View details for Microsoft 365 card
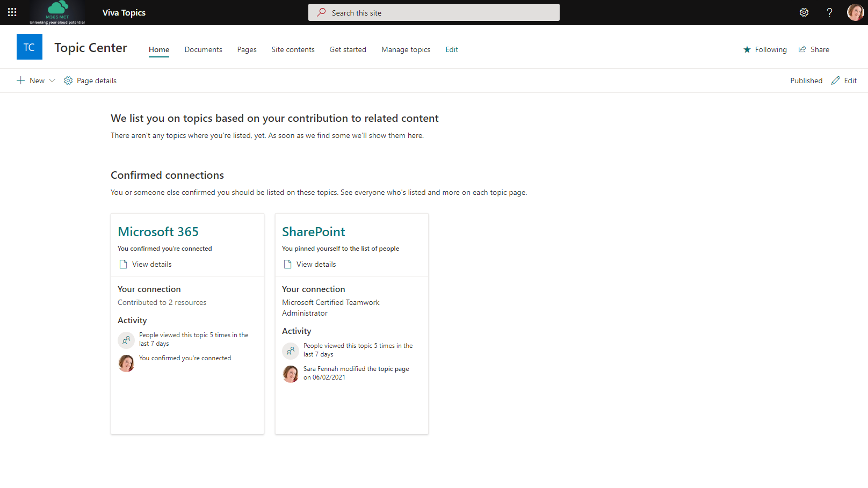The image size is (868, 488). coord(151,264)
